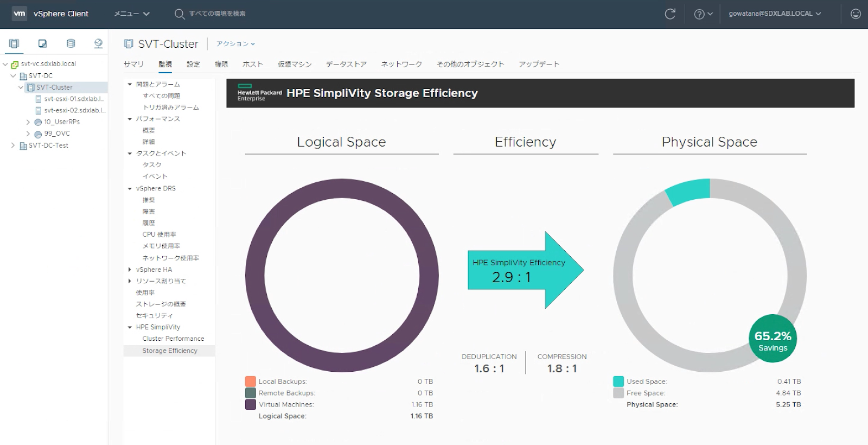Expand the 99_OVC resource pool
The height and width of the screenshot is (445, 868).
tap(28, 133)
